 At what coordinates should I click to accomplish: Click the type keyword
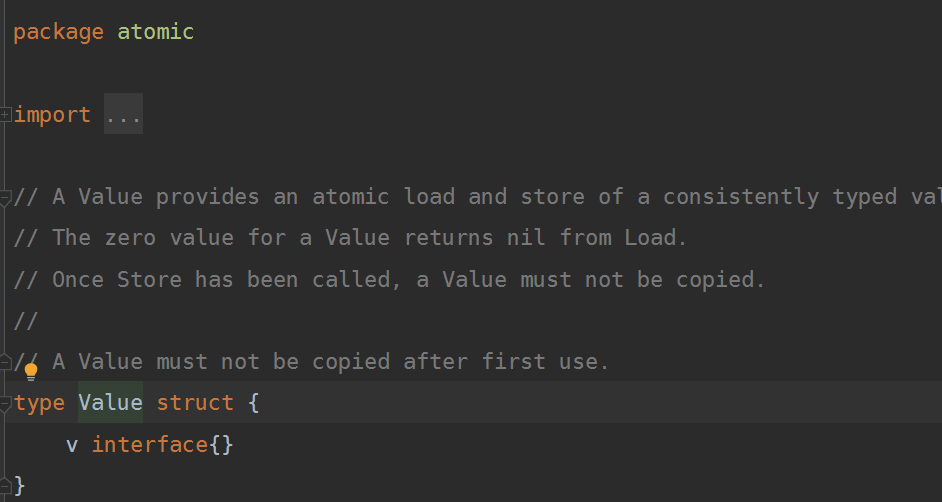click(40, 403)
